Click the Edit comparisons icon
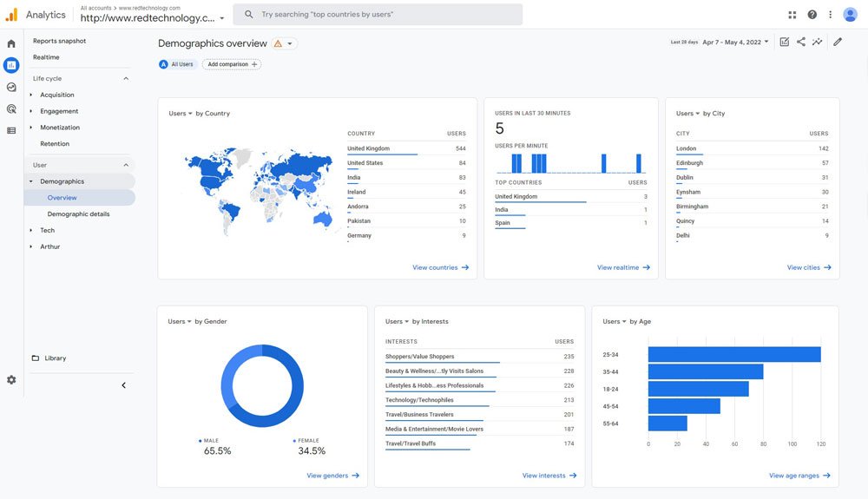Viewport: 868px width, 499px height. click(x=785, y=42)
